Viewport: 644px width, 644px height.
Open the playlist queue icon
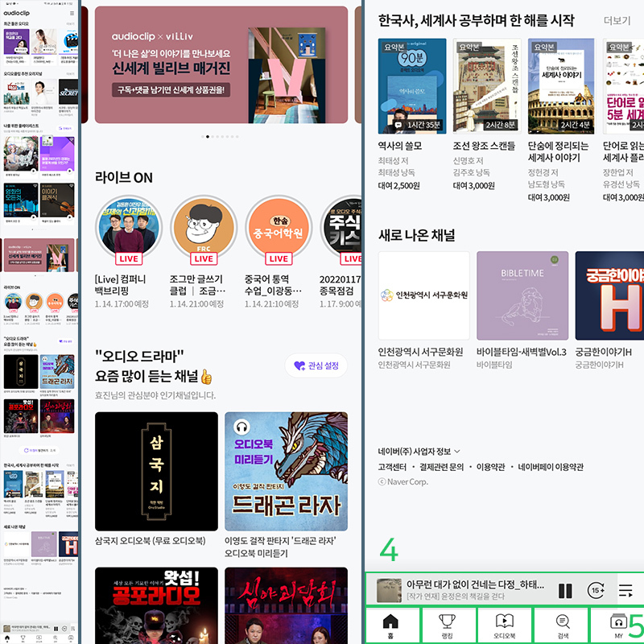tap(625, 591)
